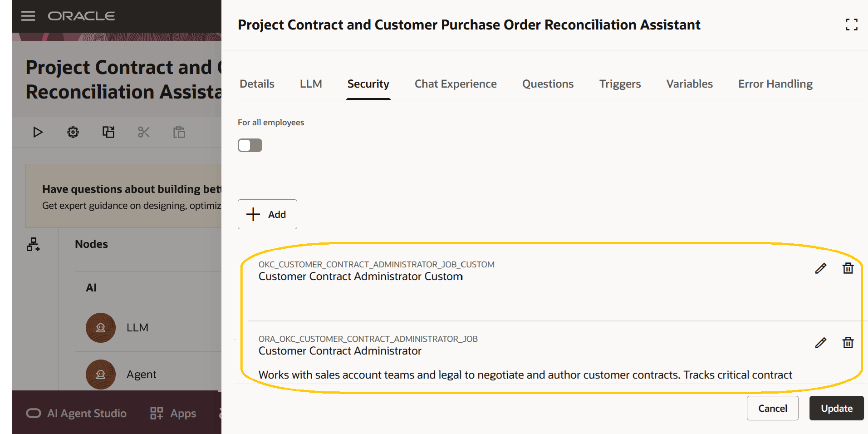Edit Customer Contract Administrator Custom role
Viewport: 868px width, 434px height.
tap(820, 268)
